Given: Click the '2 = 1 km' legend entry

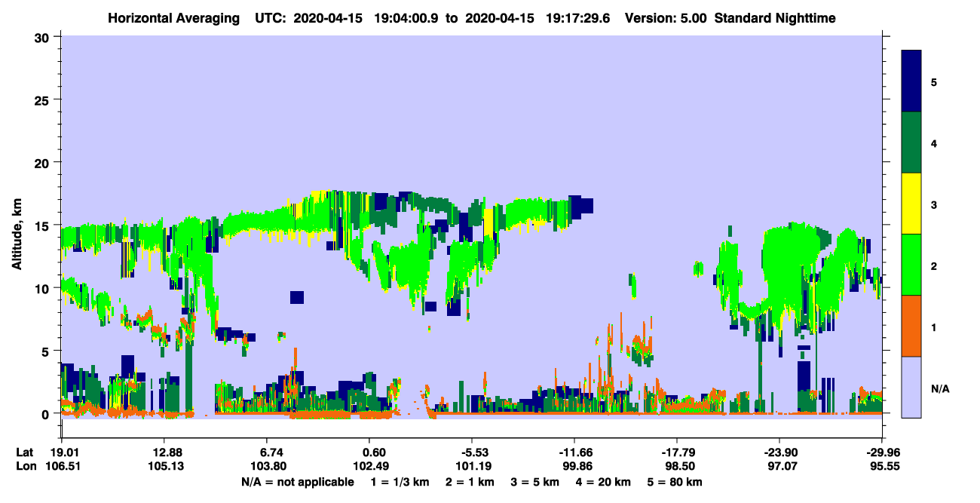Looking at the screenshot, I should pos(471,482).
